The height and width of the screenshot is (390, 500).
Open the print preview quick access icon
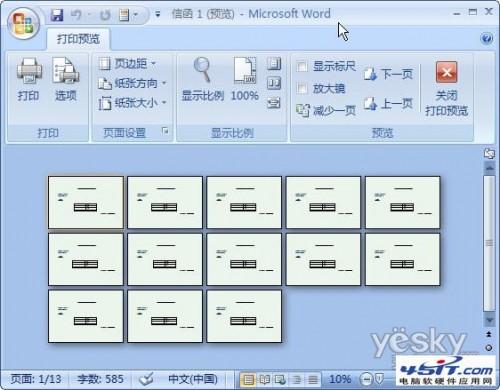click(124, 15)
